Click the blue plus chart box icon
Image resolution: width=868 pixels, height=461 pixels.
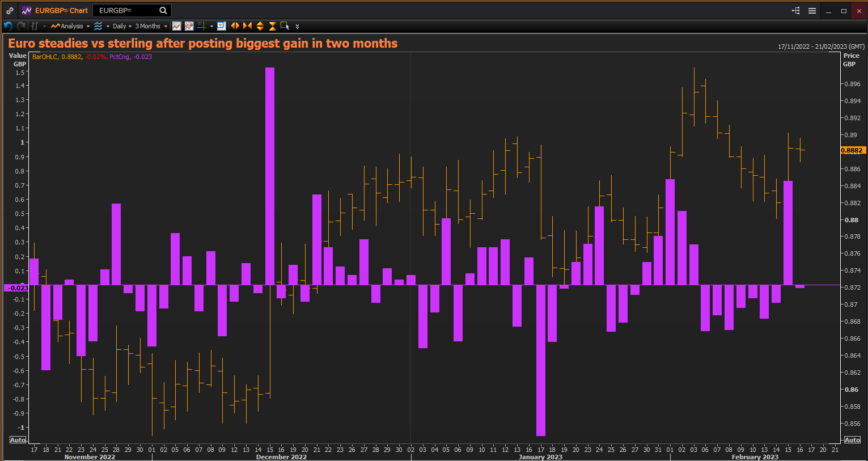pos(222,26)
